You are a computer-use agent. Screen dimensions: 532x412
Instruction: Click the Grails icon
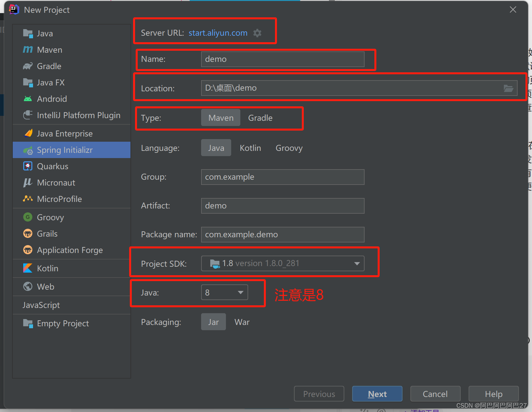pyautogui.click(x=28, y=233)
